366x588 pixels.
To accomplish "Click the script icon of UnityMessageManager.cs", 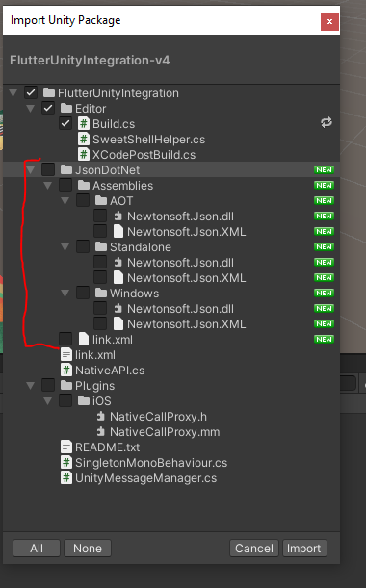I will tap(66, 477).
